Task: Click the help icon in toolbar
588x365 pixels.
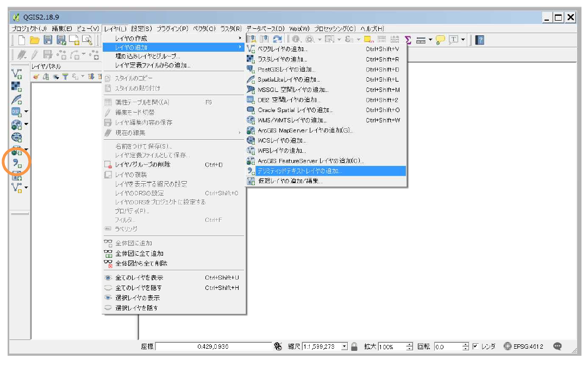Action: (x=480, y=40)
